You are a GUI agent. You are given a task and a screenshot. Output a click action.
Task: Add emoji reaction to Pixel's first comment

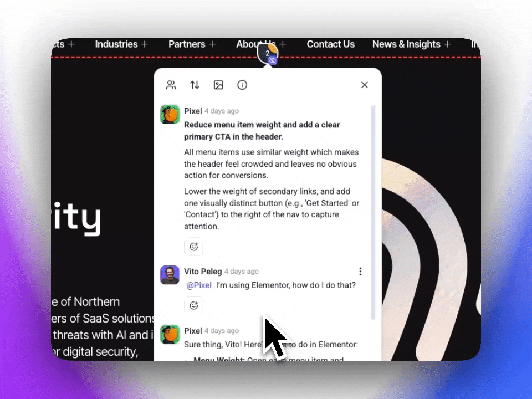click(x=193, y=247)
